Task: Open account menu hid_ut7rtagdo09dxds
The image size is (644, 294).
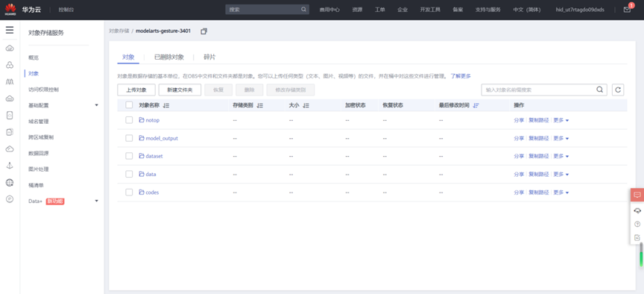Action: pos(580,10)
